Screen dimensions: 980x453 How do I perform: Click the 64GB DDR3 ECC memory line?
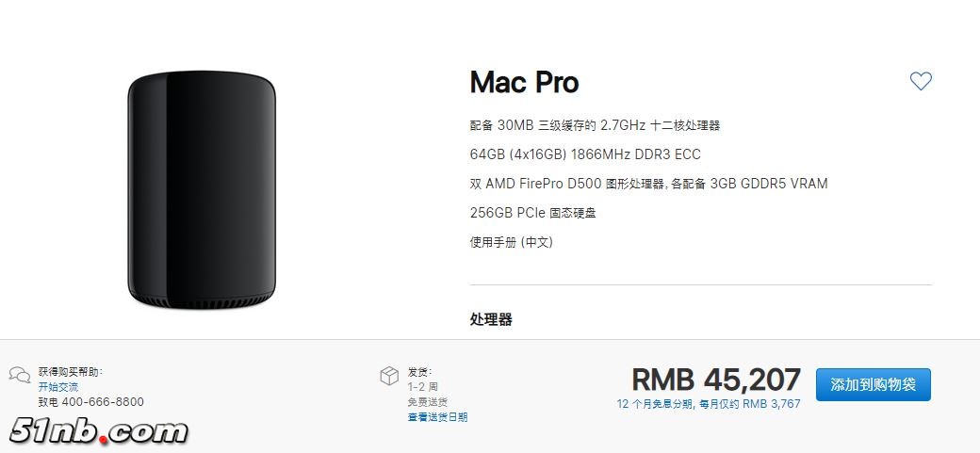pos(585,154)
